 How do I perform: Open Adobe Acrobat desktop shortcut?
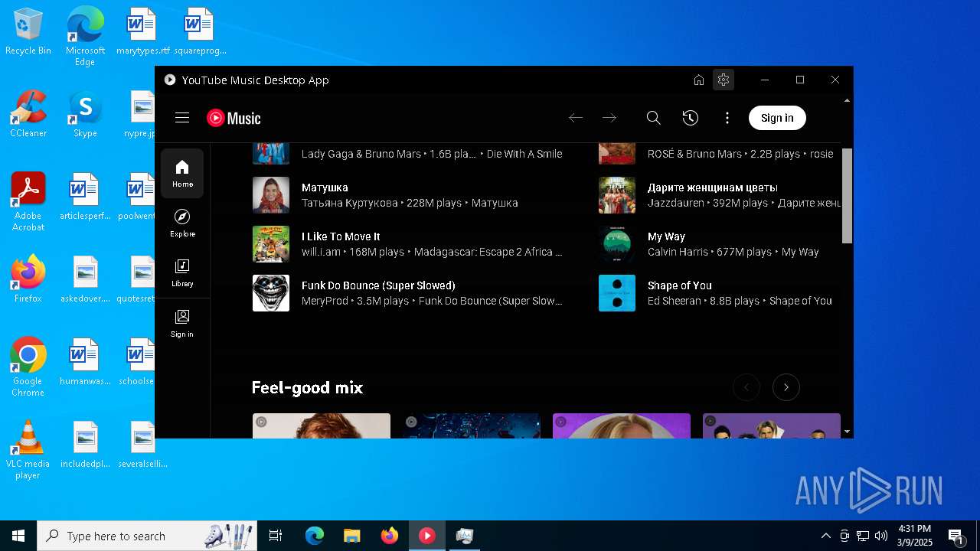pyautogui.click(x=28, y=202)
